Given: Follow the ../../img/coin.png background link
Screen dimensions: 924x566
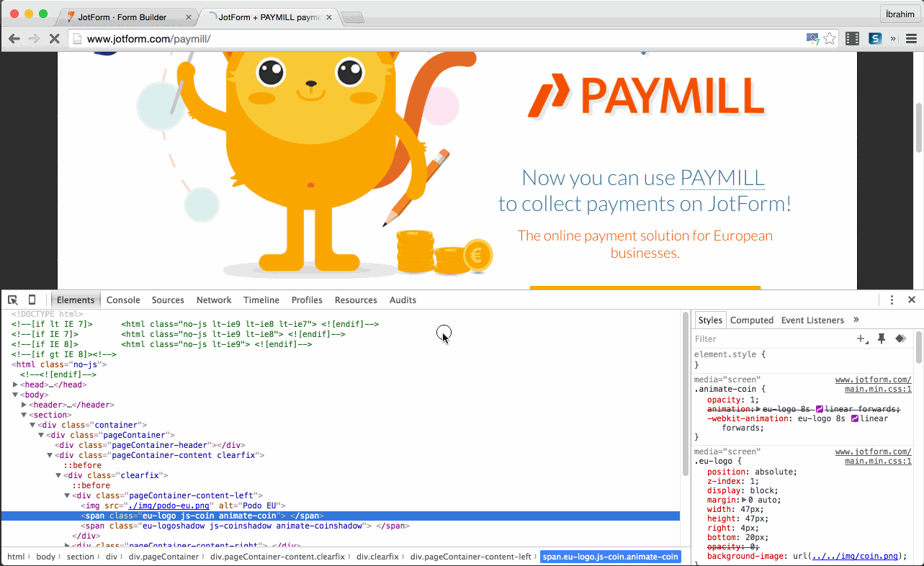Looking at the screenshot, I should (856, 557).
